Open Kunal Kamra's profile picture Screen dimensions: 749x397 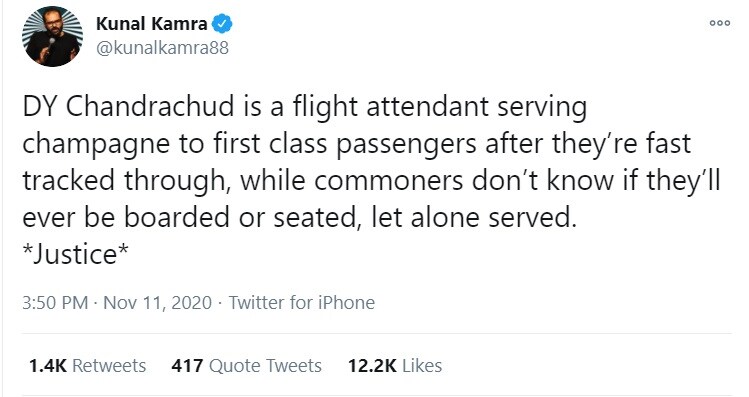52,37
